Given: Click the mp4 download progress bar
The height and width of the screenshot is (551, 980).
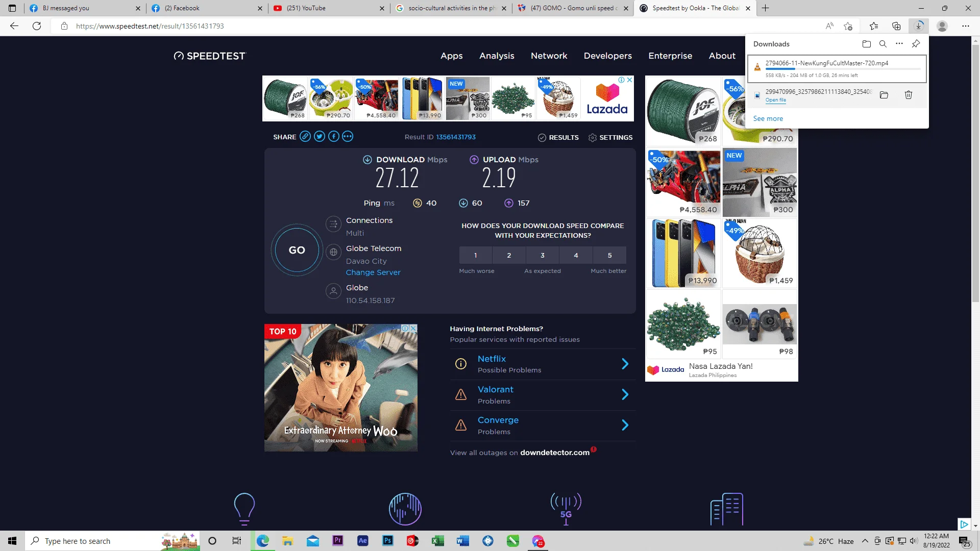Looking at the screenshot, I should click(x=843, y=69).
